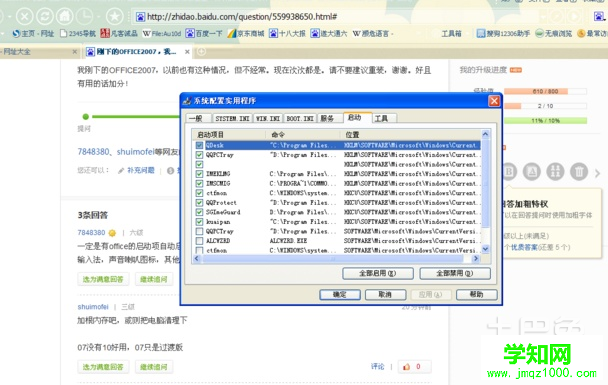Screen dimensions: 608x385
Task: Close the OFFICE2007 question tab
Action: [187, 52]
